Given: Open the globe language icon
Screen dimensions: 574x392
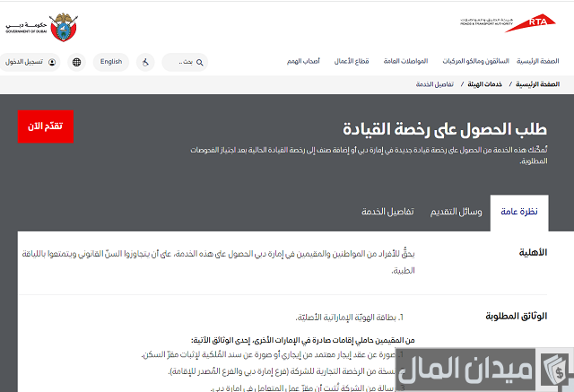Looking at the screenshot, I should 76,62.
